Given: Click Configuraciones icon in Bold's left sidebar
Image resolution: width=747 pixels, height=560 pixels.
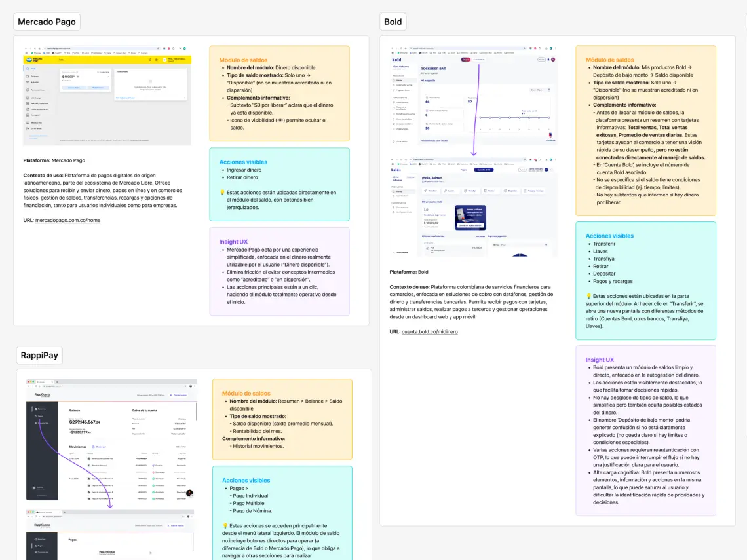Looking at the screenshot, I should pyautogui.click(x=394, y=212).
